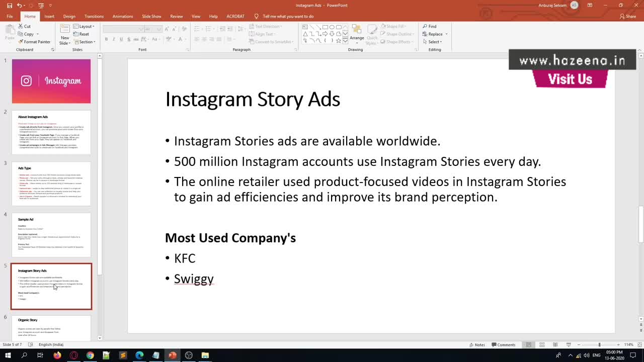Open the Shape Effects menu
The image size is (644, 362).
(395, 42)
